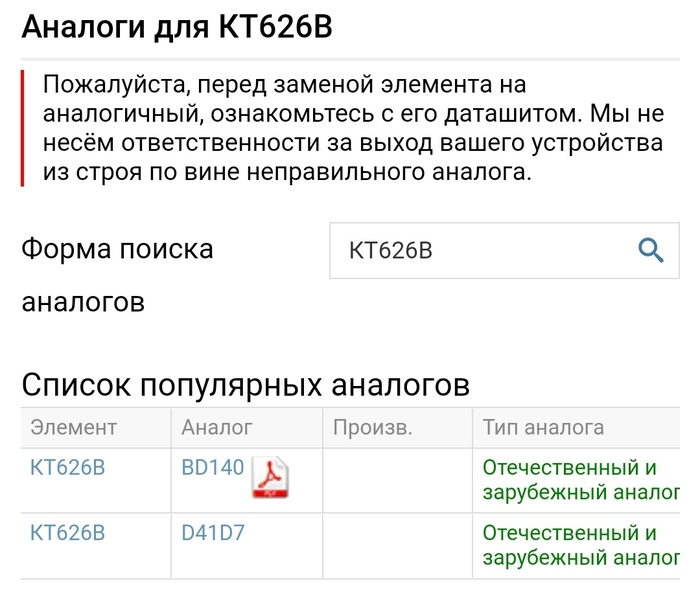Open КТ626В link in BD140 row
Image resolution: width=700 pixels, height=601 pixels.
[x=67, y=467]
